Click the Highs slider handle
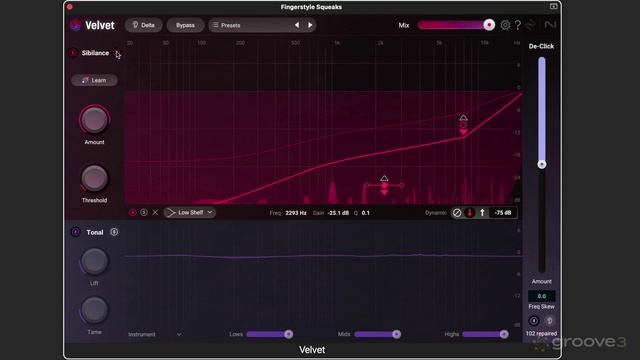 coord(504,334)
